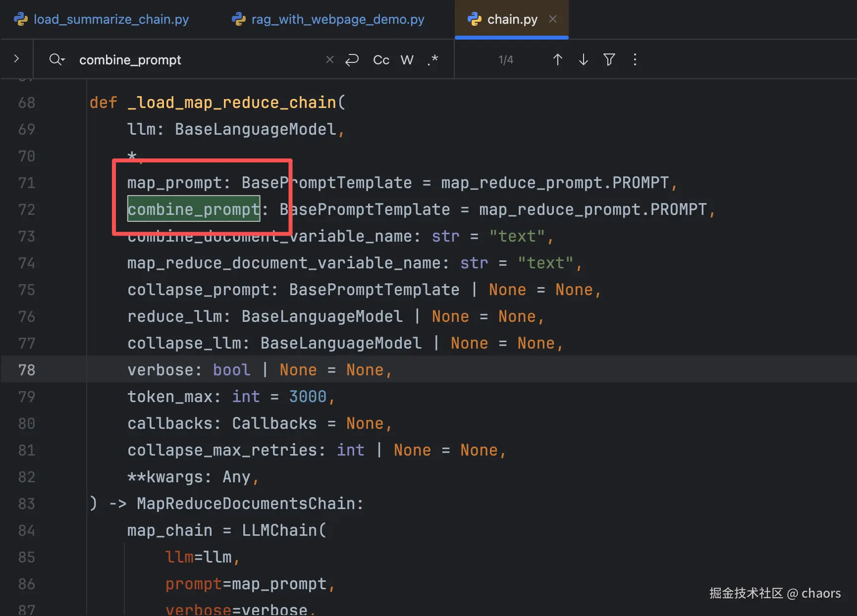The width and height of the screenshot is (857, 616).
Task: Open the load_summarize_chain.py tab
Action: [x=110, y=19]
